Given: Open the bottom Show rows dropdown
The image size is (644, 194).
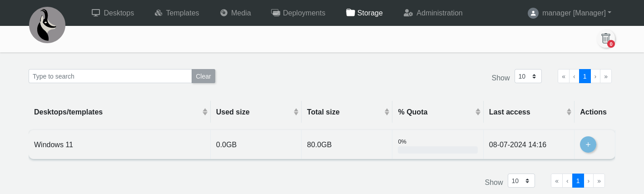Looking at the screenshot, I should (x=521, y=181).
